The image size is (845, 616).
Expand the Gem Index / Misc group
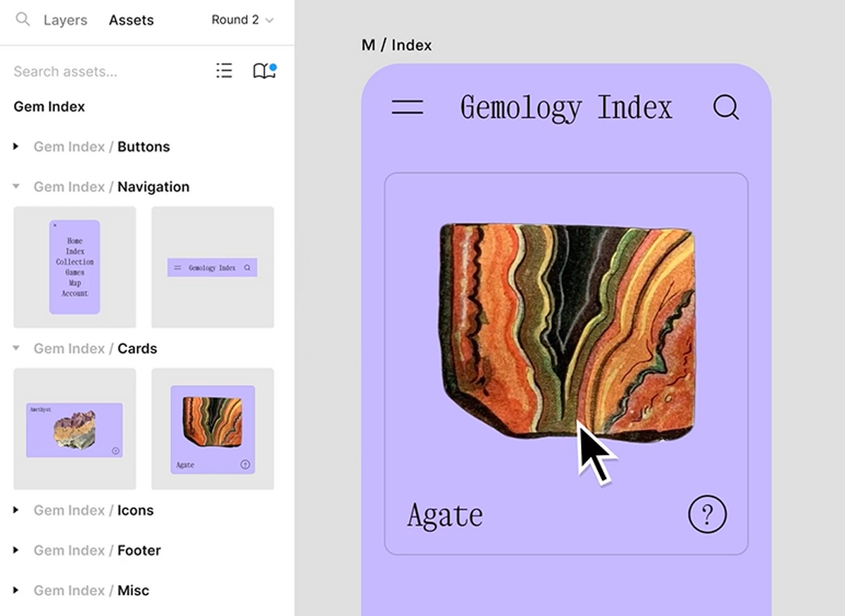pos(16,591)
